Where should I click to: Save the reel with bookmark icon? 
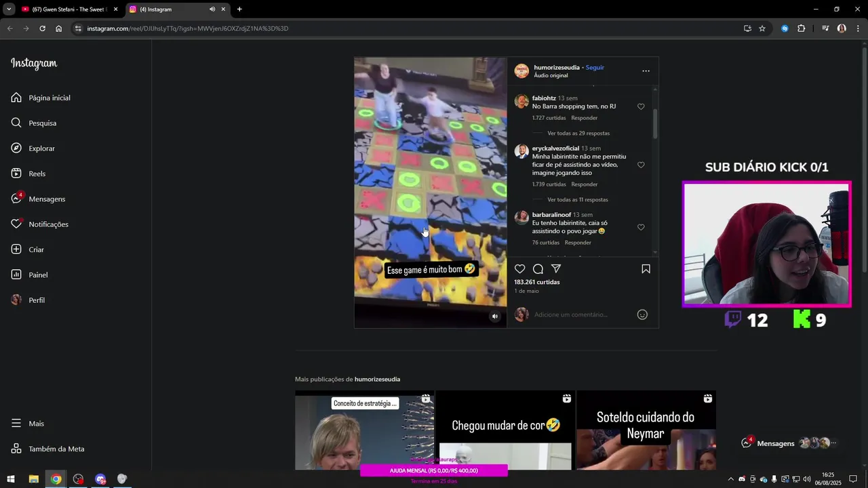point(646,269)
